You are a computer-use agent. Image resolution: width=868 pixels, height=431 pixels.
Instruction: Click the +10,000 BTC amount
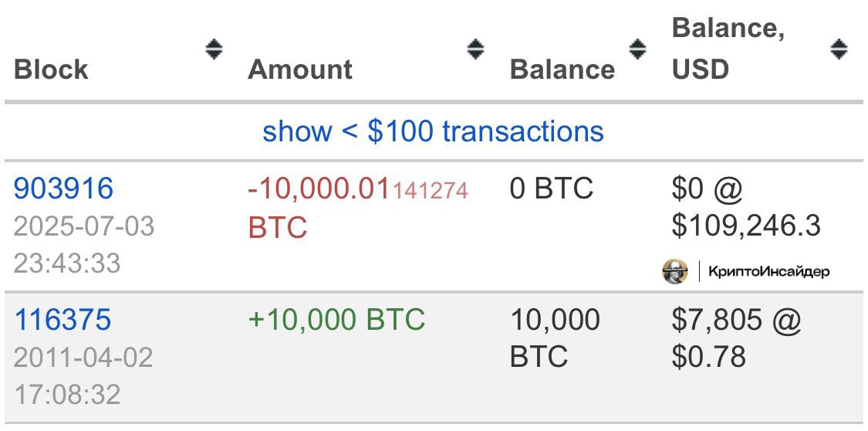pos(336,320)
